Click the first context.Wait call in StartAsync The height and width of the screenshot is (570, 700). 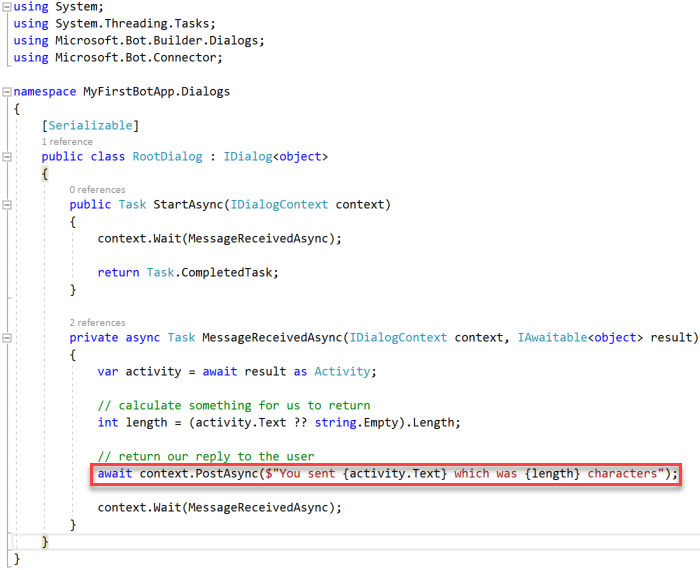pos(220,238)
